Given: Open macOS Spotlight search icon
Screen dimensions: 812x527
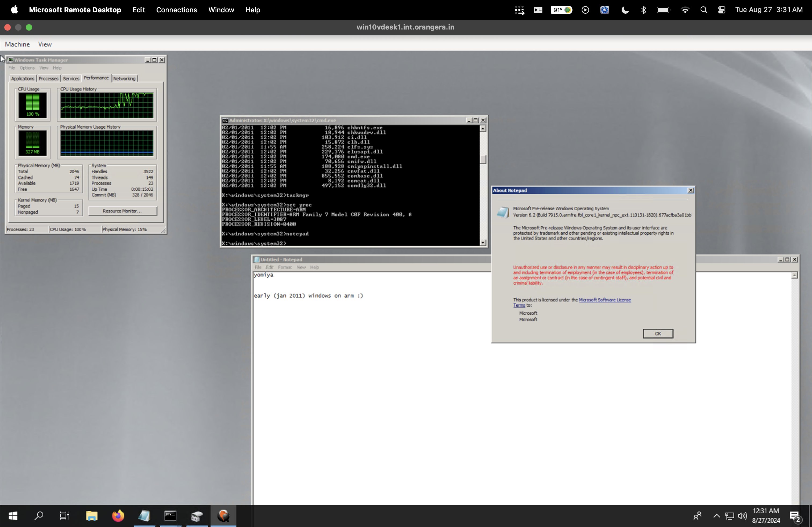Looking at the screenshot, I should tap(704, 10).
